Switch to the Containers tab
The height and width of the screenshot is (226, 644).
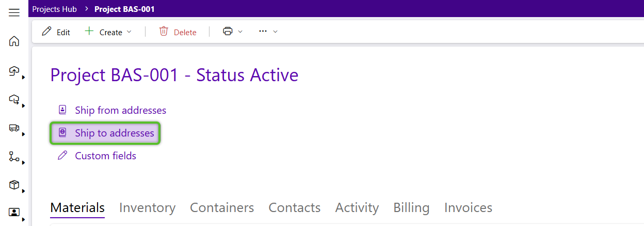[x=222, y=207]
